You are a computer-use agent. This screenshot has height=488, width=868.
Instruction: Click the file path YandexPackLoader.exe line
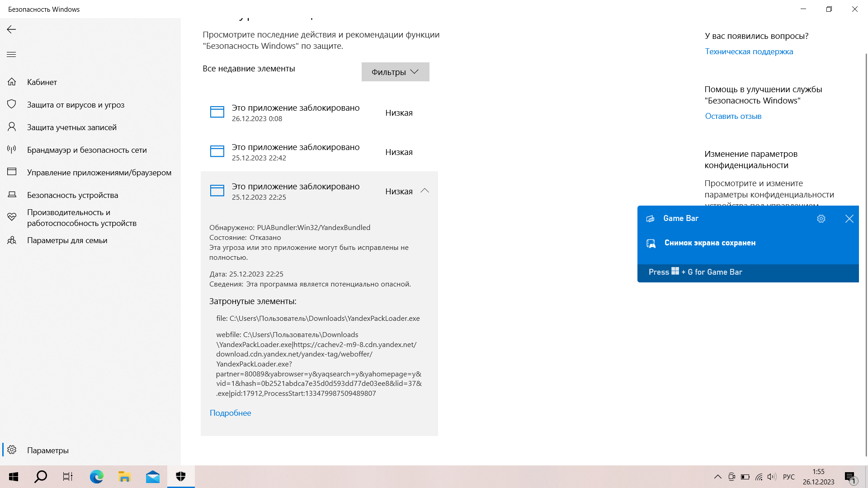pyautogui.click(x=318, y=318)
